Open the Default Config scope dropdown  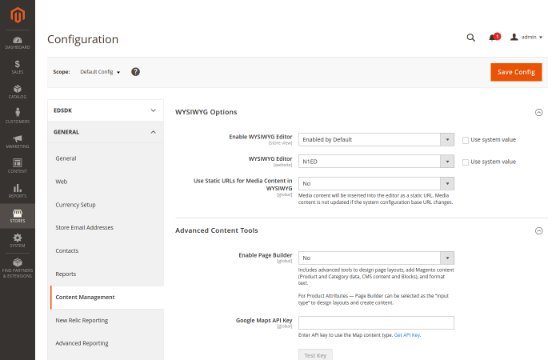[100, 72]
